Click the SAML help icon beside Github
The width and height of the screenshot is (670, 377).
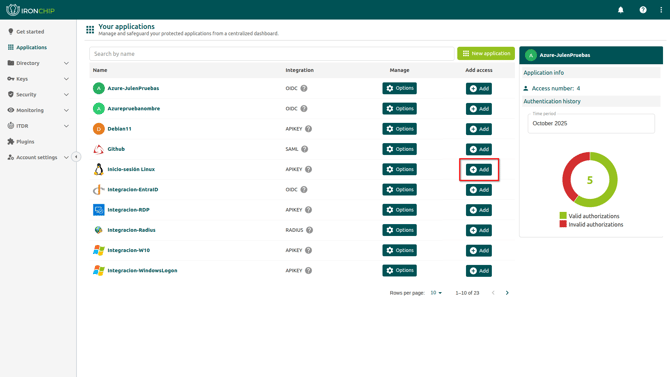coord(304,149)
